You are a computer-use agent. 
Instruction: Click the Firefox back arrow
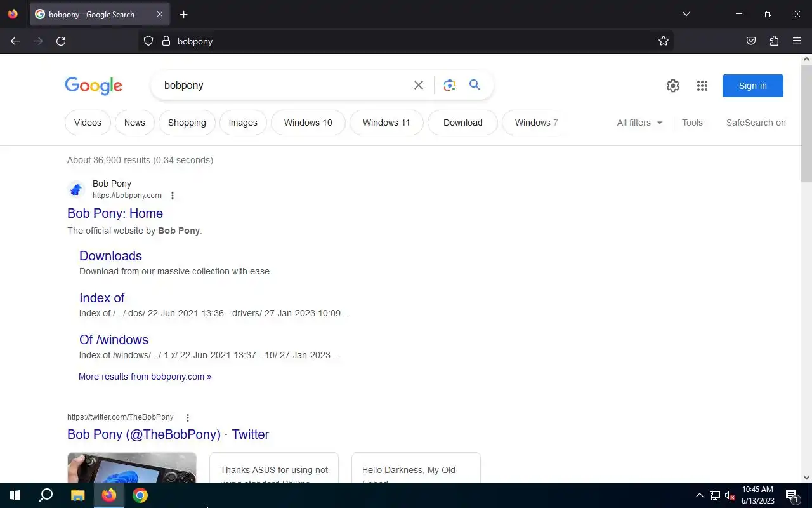click(x=15, y=41)
